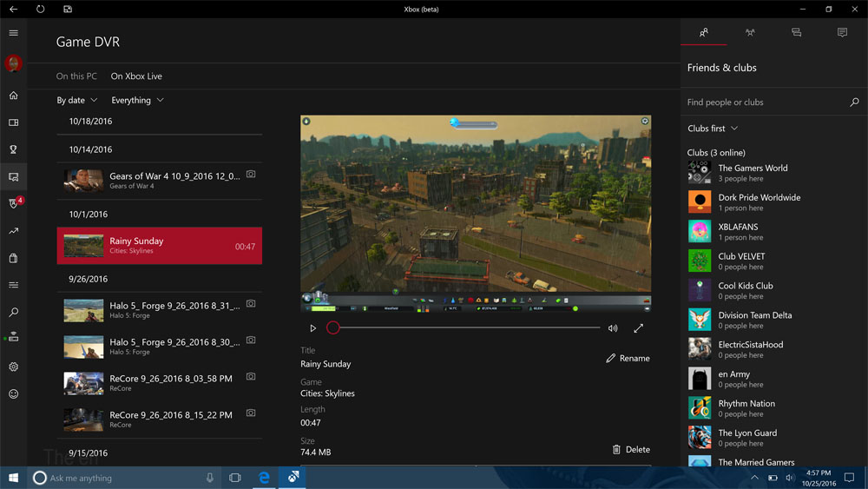
Task: Click Cortana Ask me anything box
Action: (x=124, y=478)
